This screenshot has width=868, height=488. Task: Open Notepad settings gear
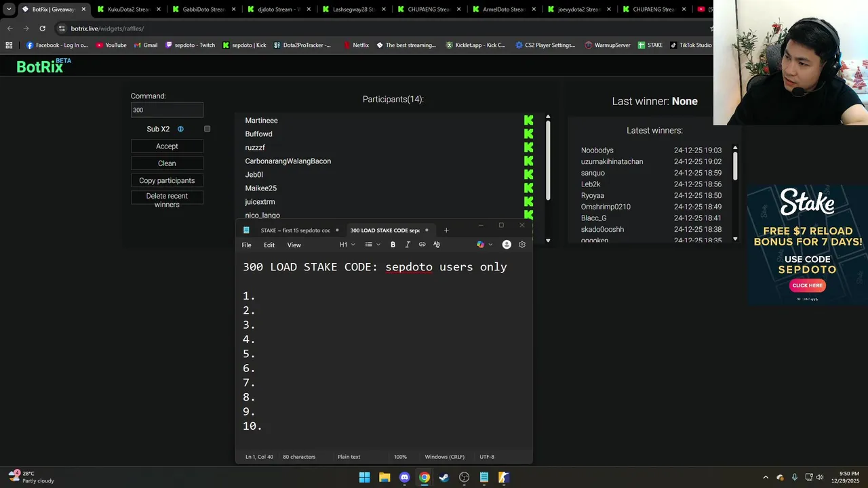[522, 245]
